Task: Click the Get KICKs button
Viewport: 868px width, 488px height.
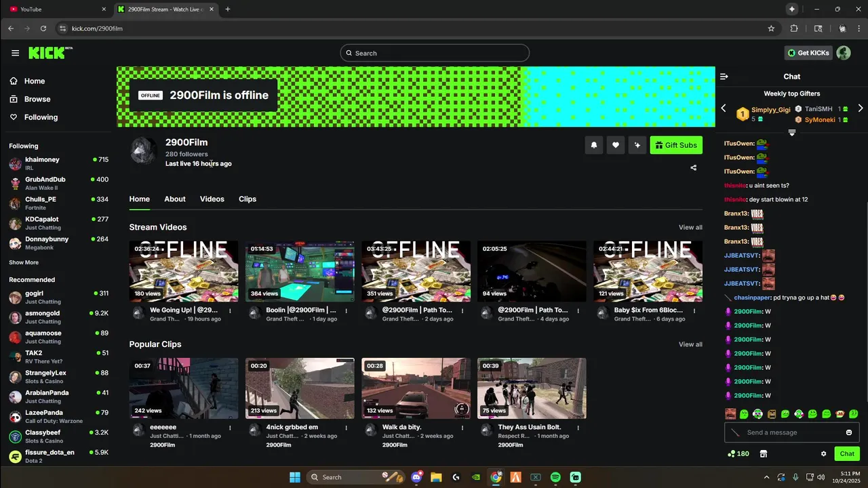Action: point(808,53)
